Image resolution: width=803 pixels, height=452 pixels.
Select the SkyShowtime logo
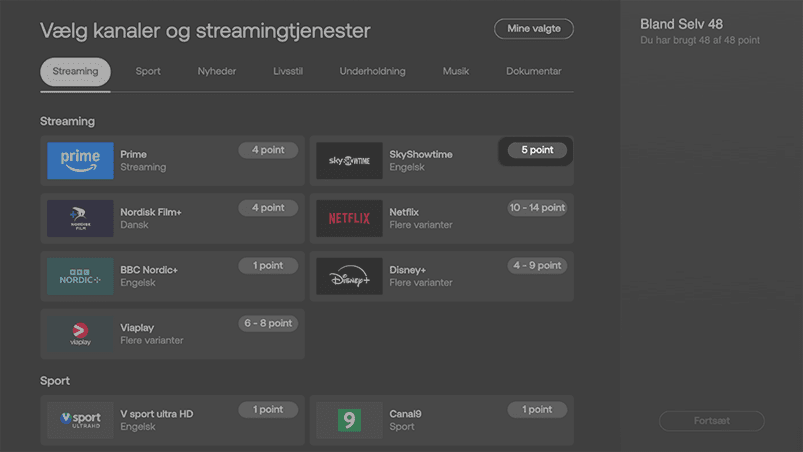(x=349, y=160)
